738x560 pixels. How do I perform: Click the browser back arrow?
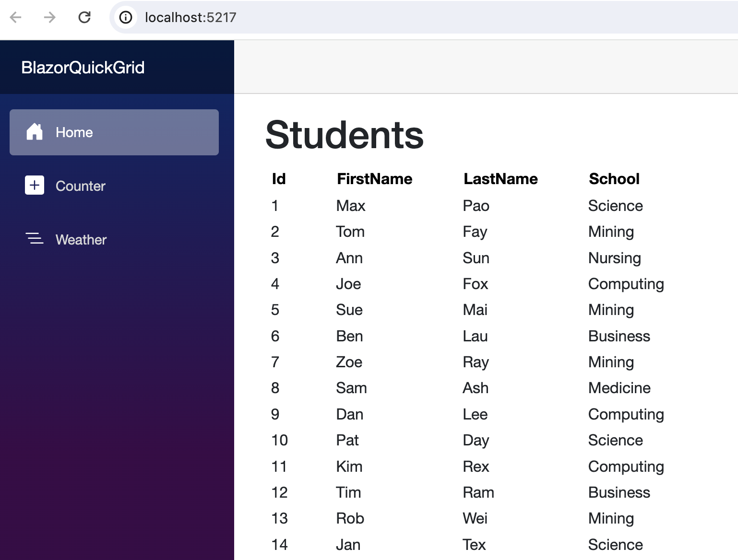(16, 18)
